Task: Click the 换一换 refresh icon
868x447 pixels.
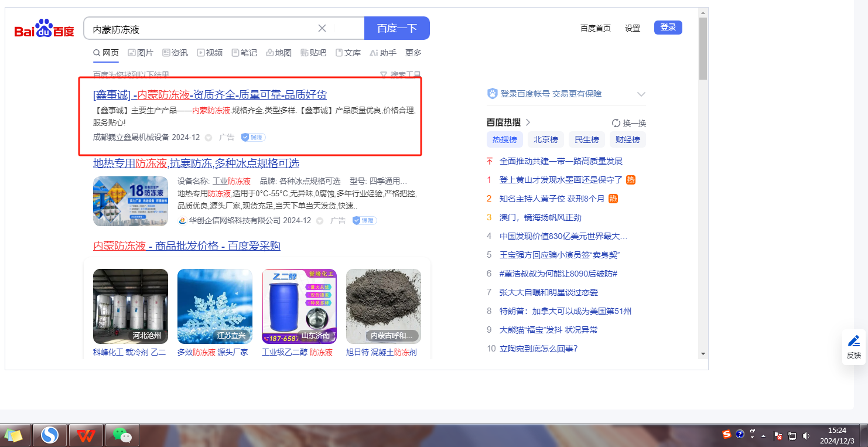Action: (616, 123)
